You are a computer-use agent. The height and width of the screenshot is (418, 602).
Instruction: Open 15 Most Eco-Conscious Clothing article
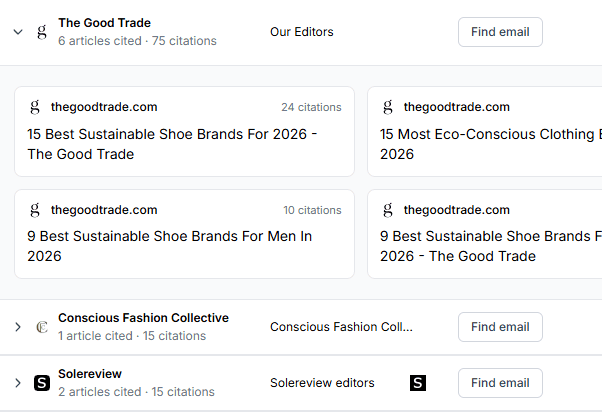(491, 144)
